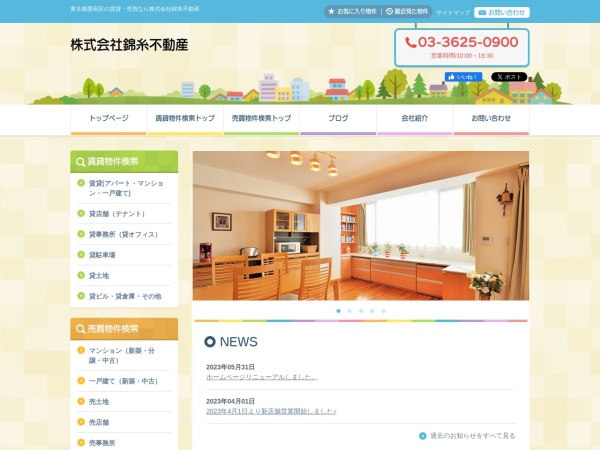Open 過去のお知らせをすべて見る link
The image size is (600, 450).
[473, 436]
